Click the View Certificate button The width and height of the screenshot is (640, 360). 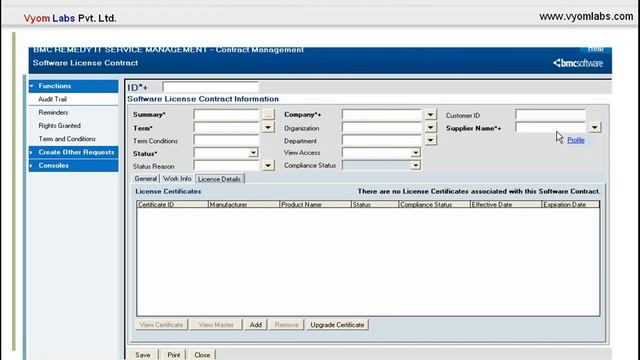(161, 325)
